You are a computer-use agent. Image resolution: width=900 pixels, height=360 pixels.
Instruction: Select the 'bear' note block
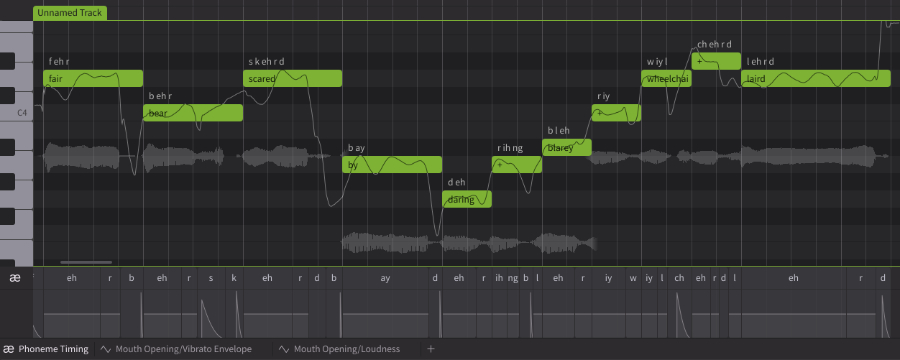(193, 113)
